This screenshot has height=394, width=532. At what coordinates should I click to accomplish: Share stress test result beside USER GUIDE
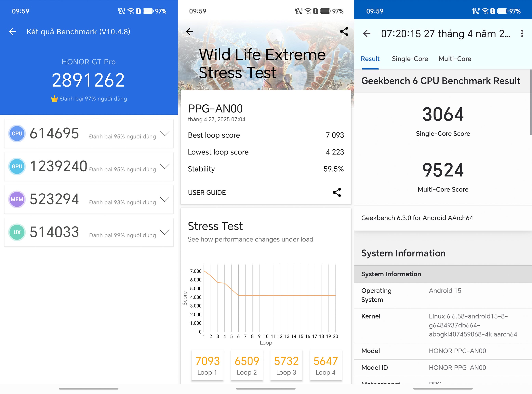(x=337, y=192)
